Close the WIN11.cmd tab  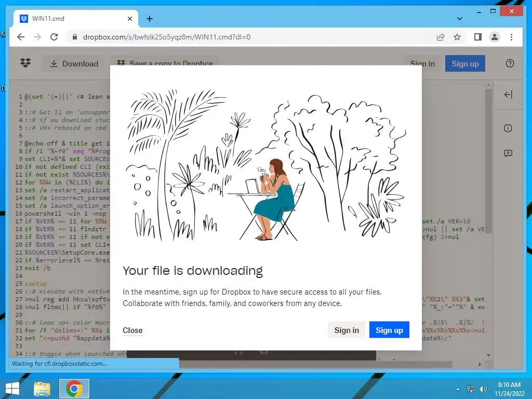pos(129,19)
